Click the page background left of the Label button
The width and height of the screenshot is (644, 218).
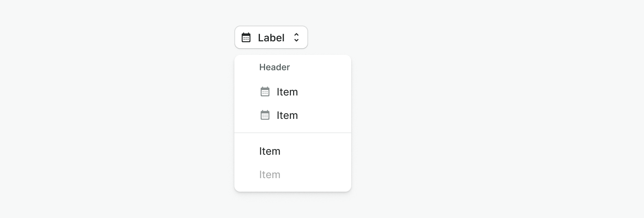coord(146,37)
